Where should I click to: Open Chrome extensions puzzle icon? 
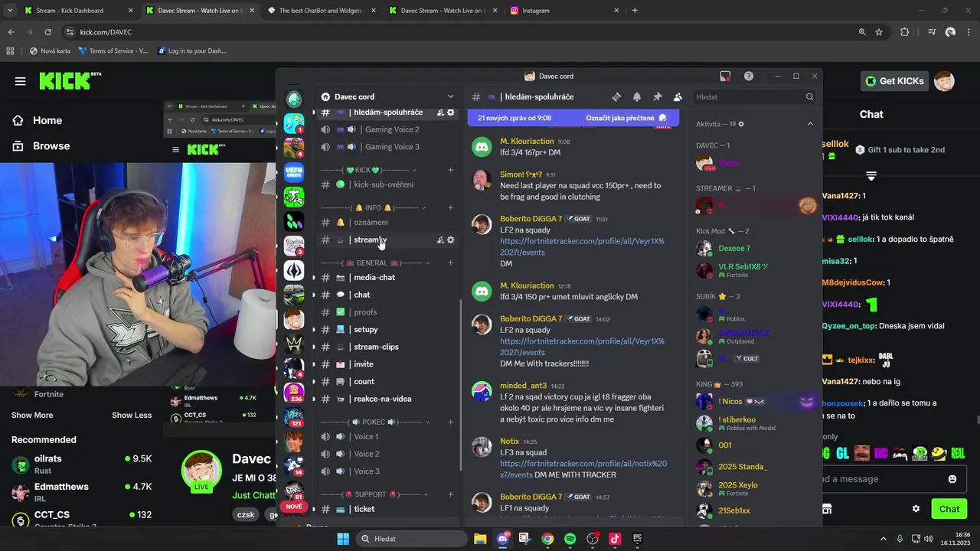tap(905, 32)
